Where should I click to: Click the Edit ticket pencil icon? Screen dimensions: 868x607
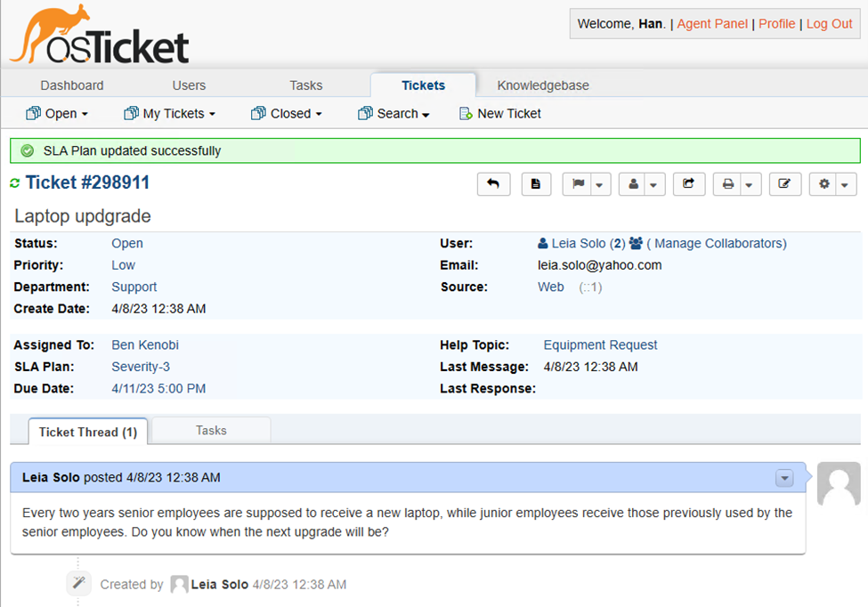[784, 184]
